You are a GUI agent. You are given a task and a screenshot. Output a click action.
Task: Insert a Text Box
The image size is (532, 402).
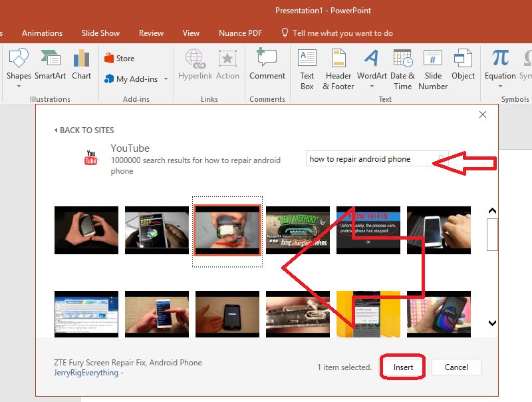pyautogui.click(x=307, y=69)
